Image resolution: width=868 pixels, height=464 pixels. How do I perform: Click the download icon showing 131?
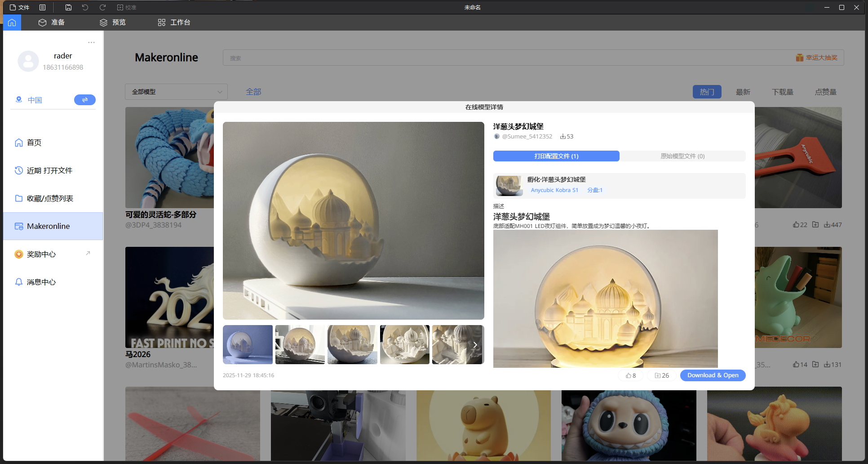click(x=827, y=365)
